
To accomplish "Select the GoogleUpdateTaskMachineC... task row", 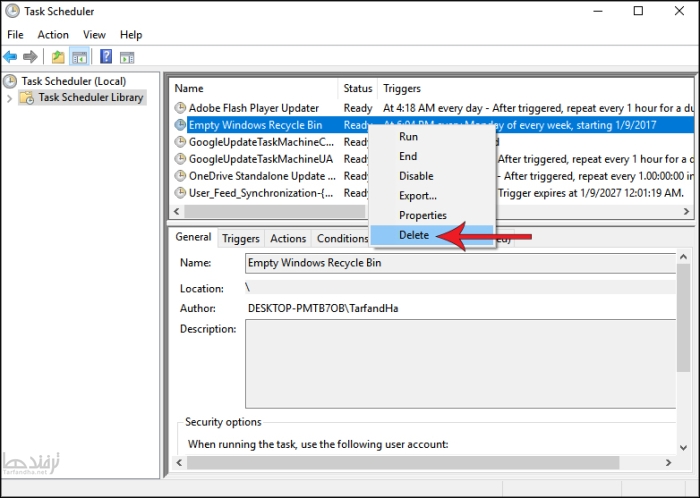I will 261,141.
